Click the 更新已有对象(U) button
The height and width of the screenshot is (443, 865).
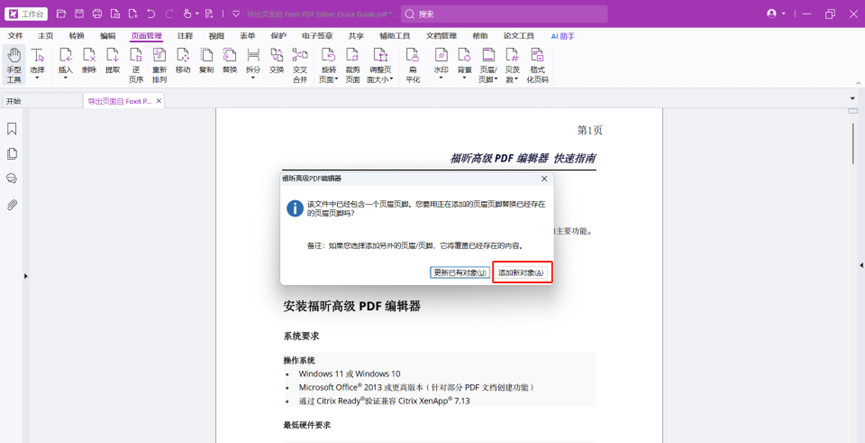(x=460, y=273)
